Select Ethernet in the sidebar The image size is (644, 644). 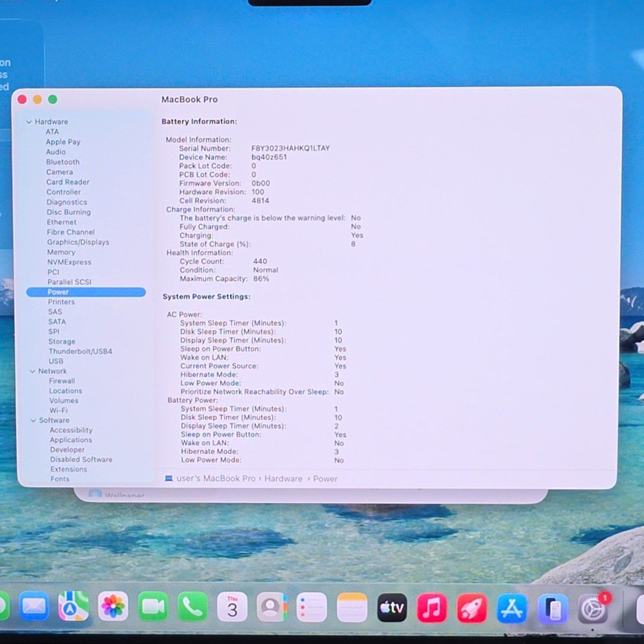point(61,222)
